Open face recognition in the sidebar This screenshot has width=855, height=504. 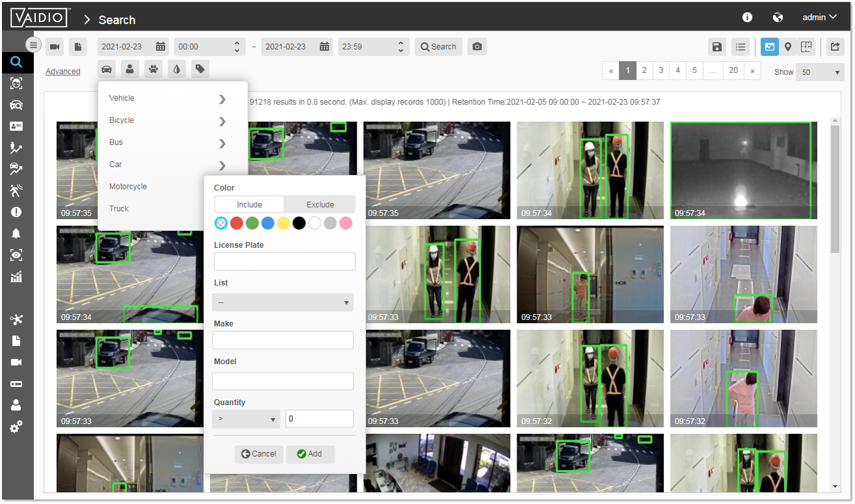16,83
